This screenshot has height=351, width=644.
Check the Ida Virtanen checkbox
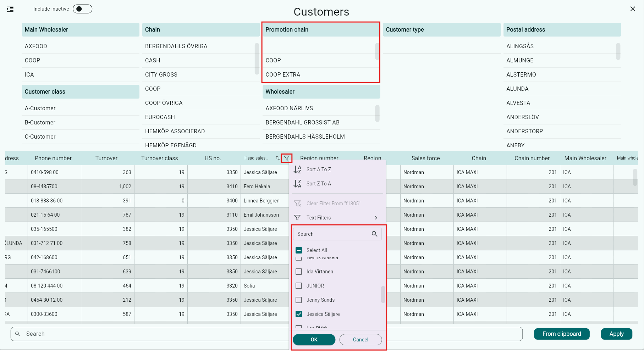coord(299,272)
